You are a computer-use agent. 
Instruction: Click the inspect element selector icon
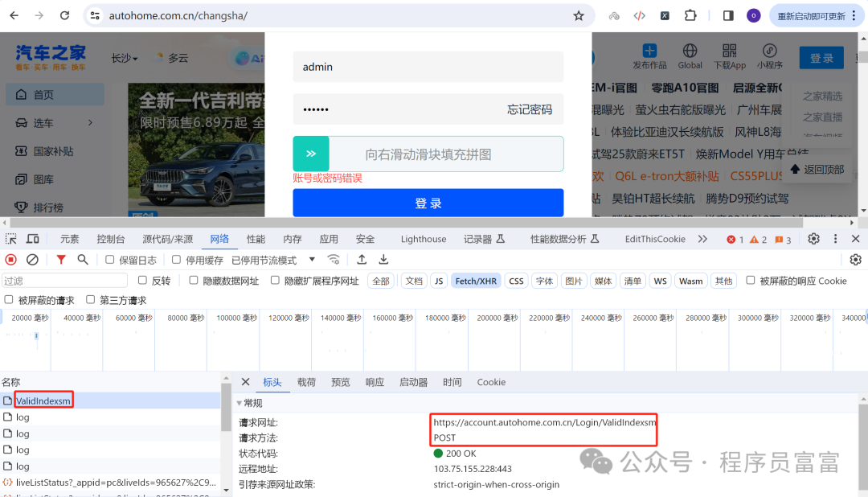(x=10, y=239)
